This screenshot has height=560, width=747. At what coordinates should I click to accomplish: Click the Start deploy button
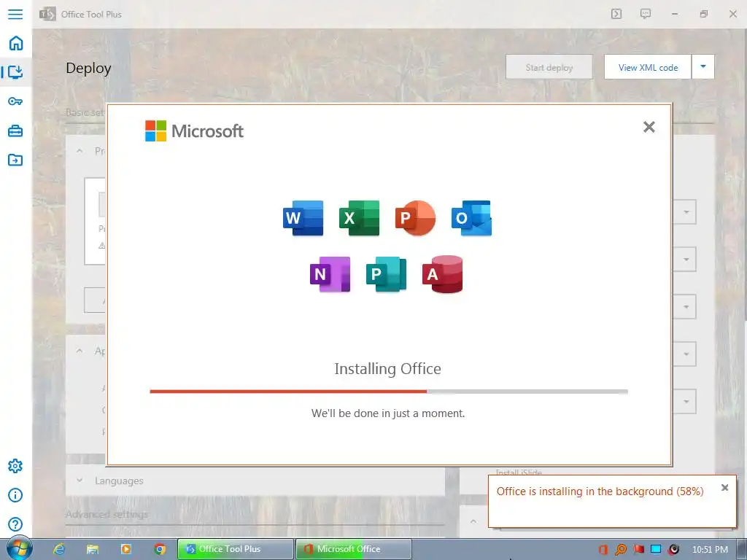click(549, 67)
